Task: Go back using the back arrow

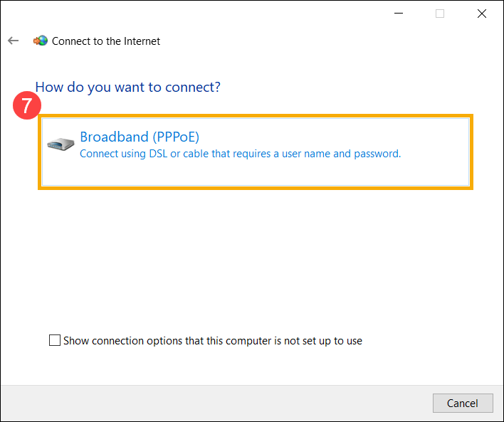Action: coord(13,41)
